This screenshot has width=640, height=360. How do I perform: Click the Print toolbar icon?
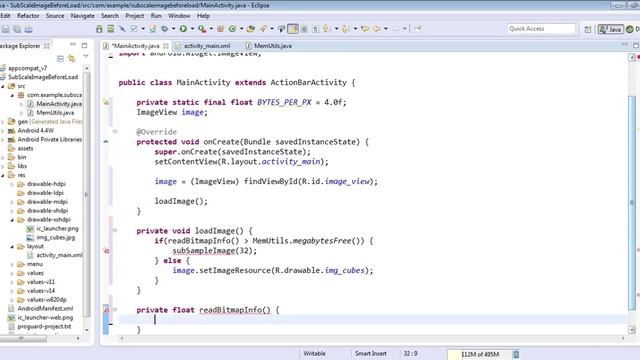point(29,29)
